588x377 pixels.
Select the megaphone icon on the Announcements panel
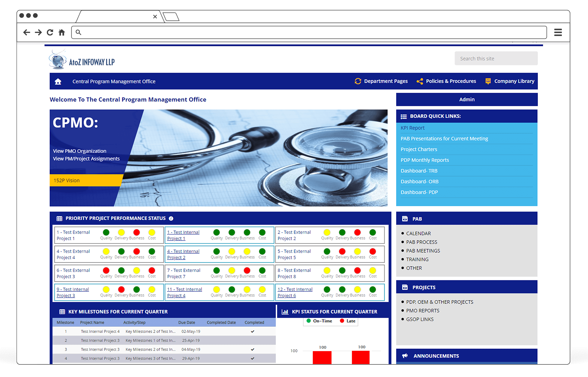(405, 355)
